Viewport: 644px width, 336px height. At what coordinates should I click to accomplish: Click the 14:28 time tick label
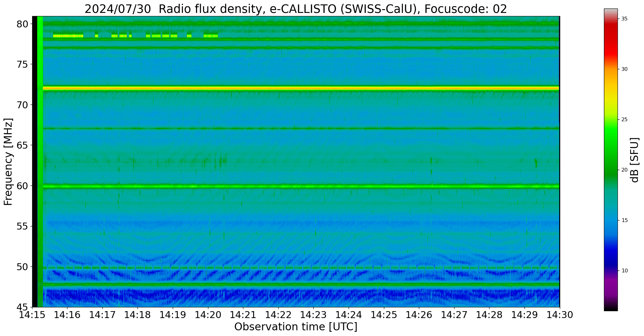(489, 315)
